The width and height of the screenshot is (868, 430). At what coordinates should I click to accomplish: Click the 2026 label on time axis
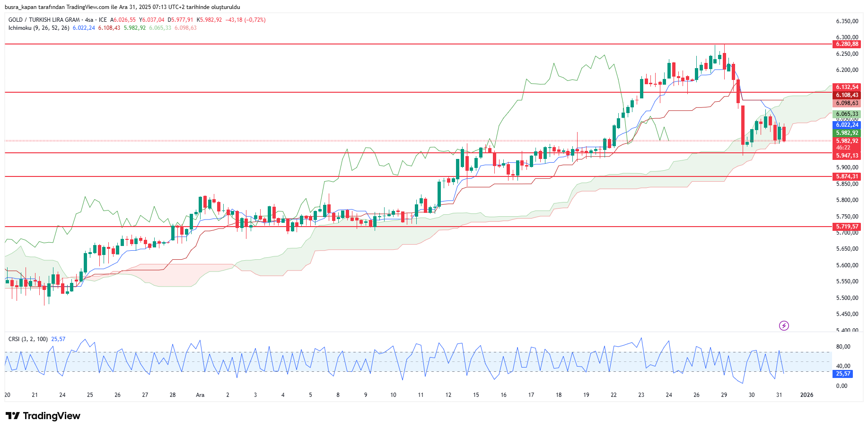(807, 395)
